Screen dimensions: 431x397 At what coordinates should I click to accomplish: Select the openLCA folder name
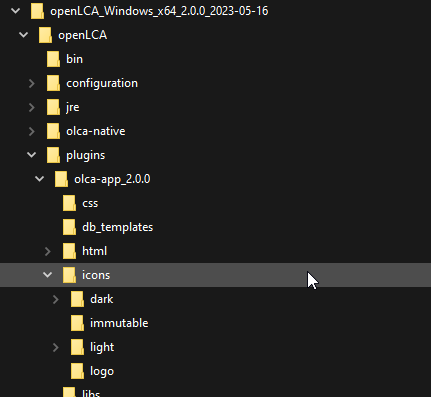[83, 35]
